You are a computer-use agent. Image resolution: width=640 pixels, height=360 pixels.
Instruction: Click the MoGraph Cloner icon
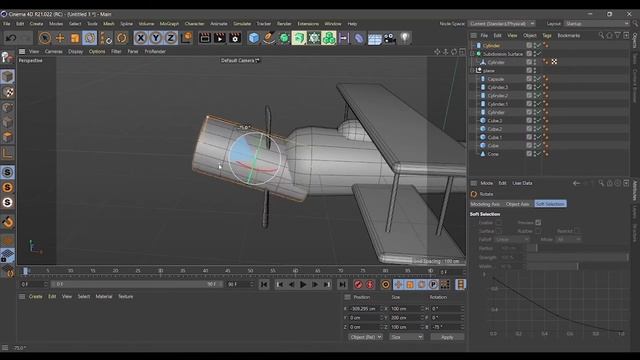point(329,38)
